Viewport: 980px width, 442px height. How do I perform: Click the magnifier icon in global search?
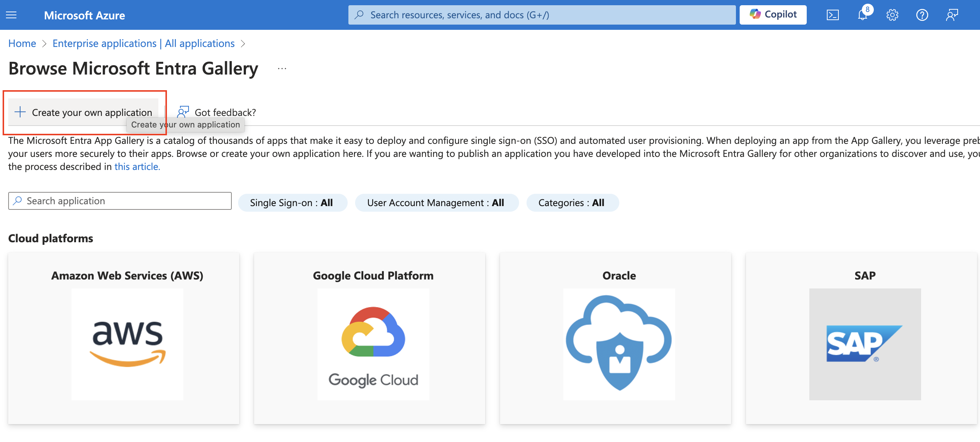(359, 15)
